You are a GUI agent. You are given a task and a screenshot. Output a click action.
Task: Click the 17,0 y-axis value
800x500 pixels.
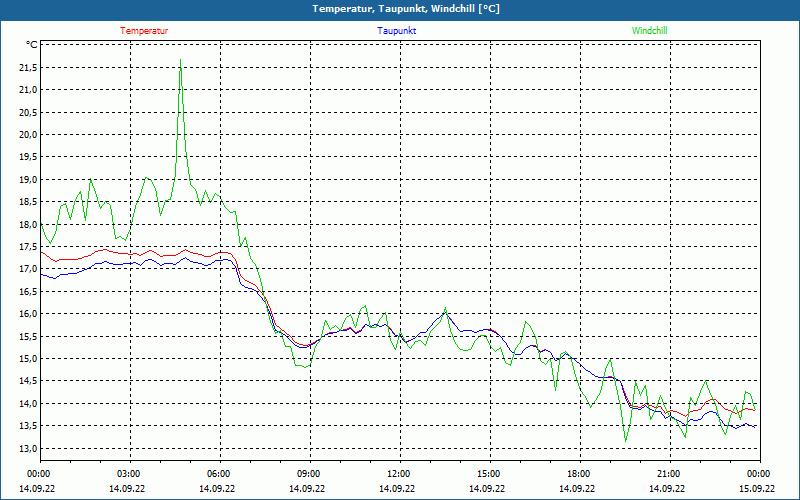point(28,269)
